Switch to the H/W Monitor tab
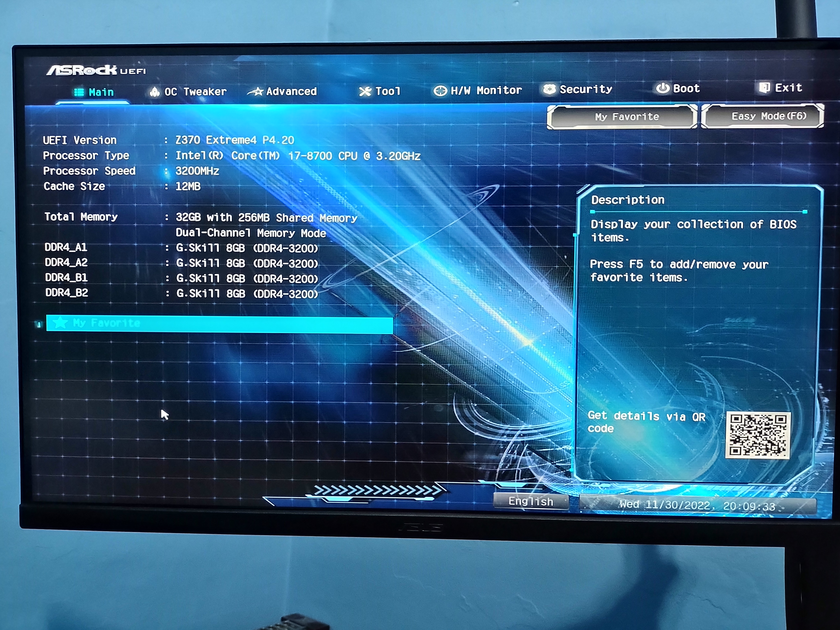This screenshot has width=840, height=630. coord(486,90)
